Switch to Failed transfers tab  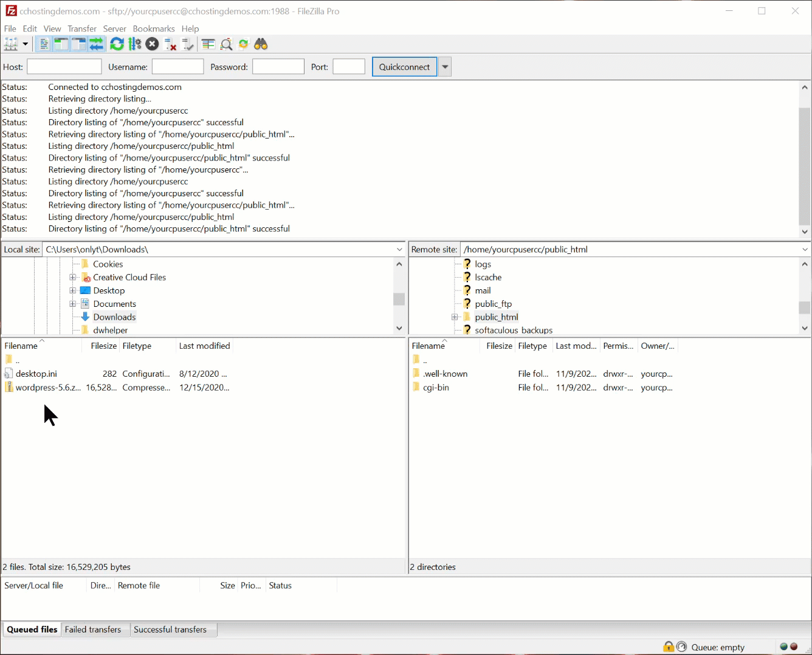pos(93,629)
